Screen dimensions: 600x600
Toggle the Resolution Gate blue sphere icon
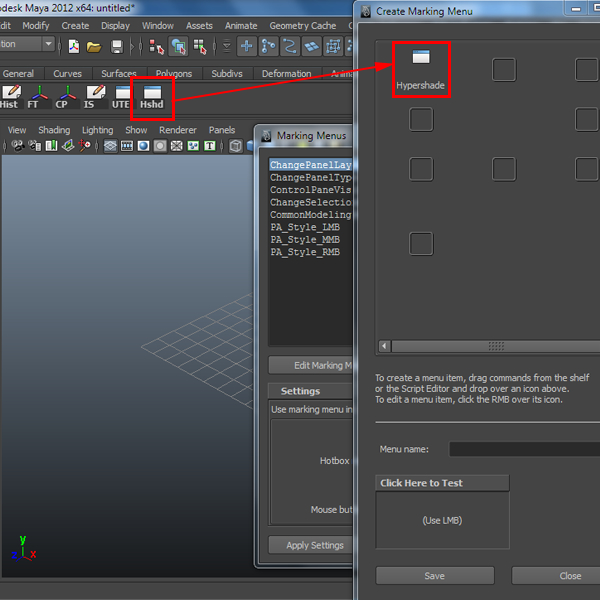[143, 146]
